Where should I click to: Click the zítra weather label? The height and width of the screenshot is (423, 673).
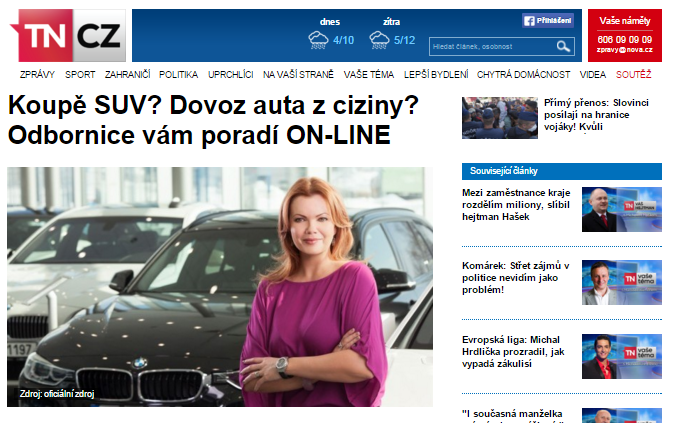pos(391,22)
